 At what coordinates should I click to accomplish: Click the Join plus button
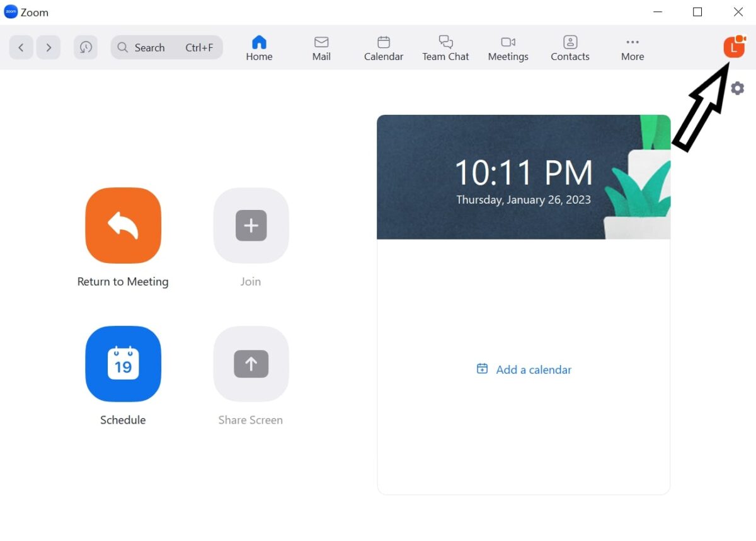point(251,225)
